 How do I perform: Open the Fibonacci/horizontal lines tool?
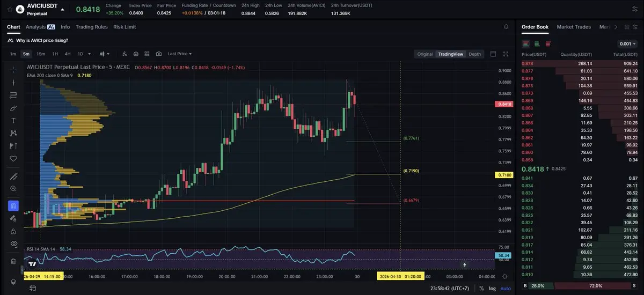coord(13,95)
